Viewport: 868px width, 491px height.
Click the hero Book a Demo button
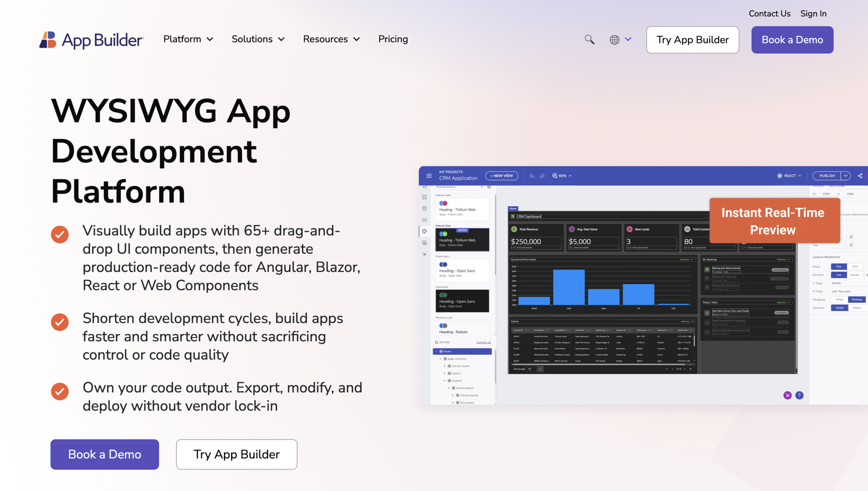pyautogui.click(x=105, y=454)
